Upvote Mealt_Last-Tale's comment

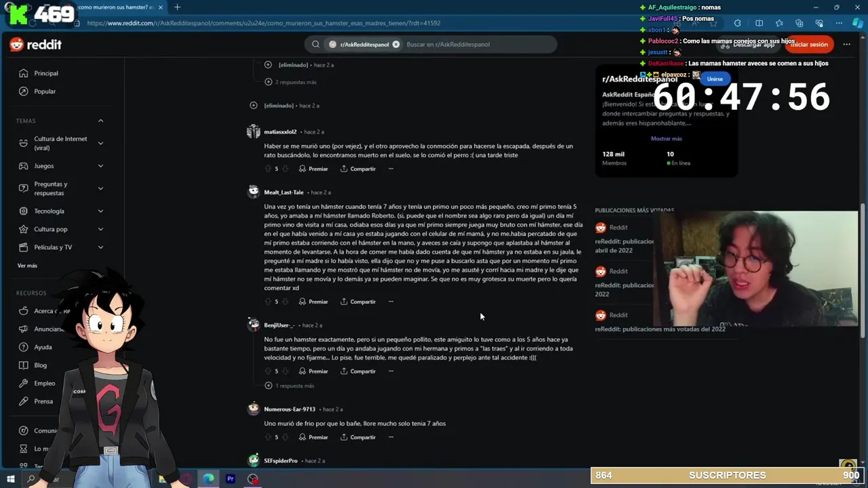pyautogui.click(x=267, y=302)
